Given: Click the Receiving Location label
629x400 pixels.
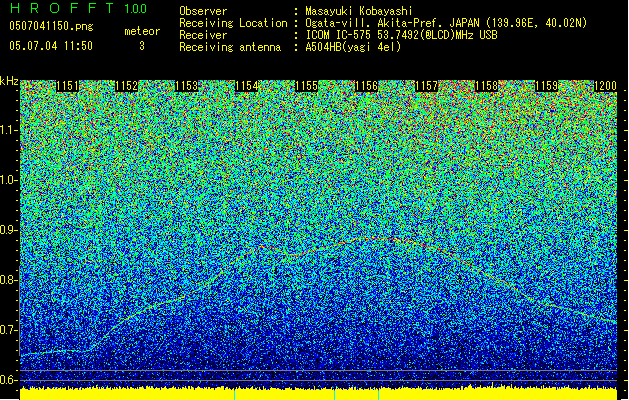Looking at the screenshot, I should click(x=233, y=23).
